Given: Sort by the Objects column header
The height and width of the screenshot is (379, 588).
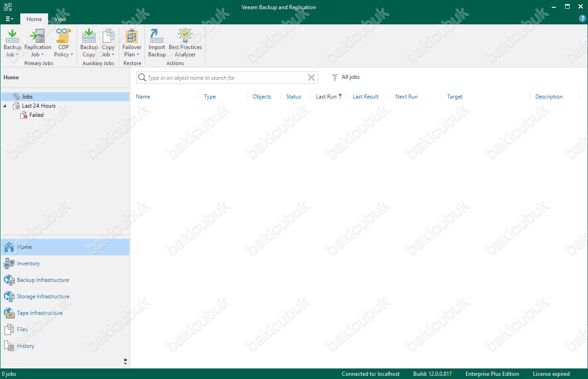Looking at the screenshot, I should [x=262, y=97].
